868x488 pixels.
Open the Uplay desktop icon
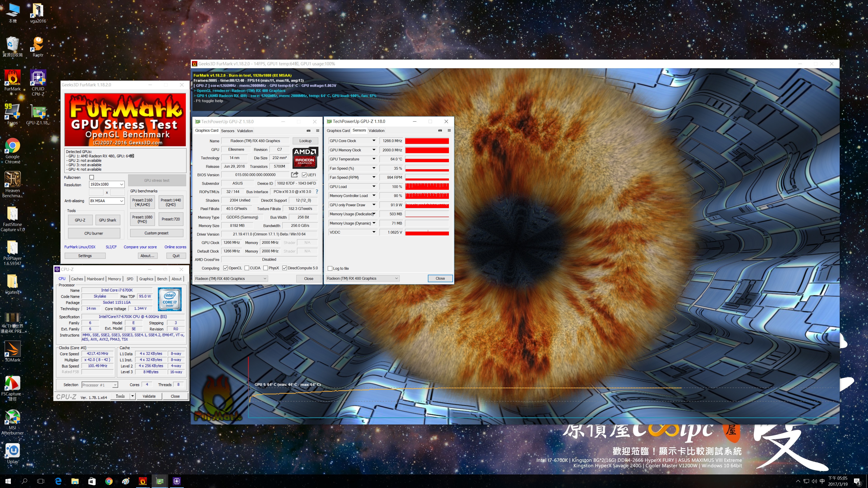tap(12, 453)
